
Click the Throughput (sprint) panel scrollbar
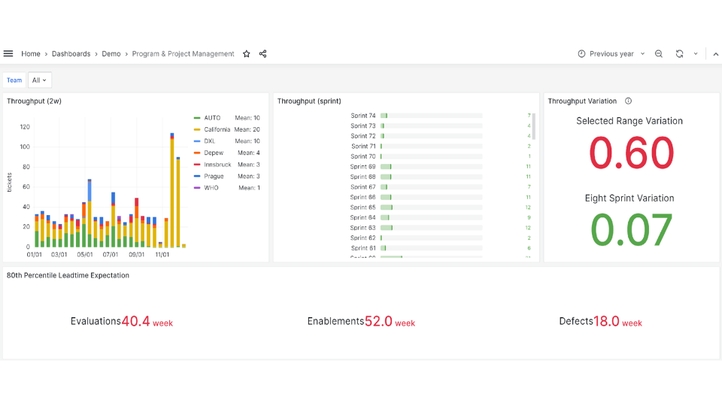click(533, 127)
